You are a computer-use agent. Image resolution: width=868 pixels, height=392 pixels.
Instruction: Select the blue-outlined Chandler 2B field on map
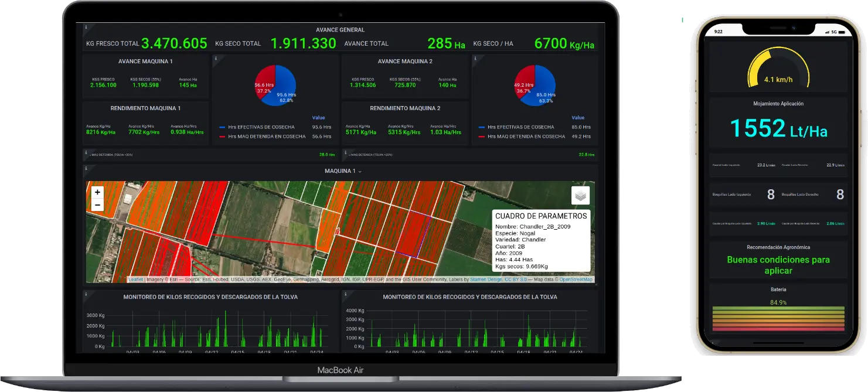pos(413,236)
